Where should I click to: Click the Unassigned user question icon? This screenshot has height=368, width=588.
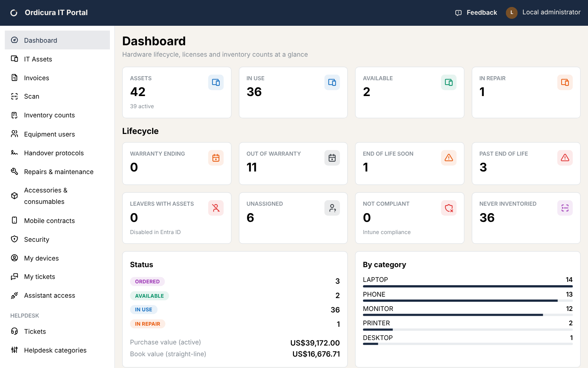(332, 208)
